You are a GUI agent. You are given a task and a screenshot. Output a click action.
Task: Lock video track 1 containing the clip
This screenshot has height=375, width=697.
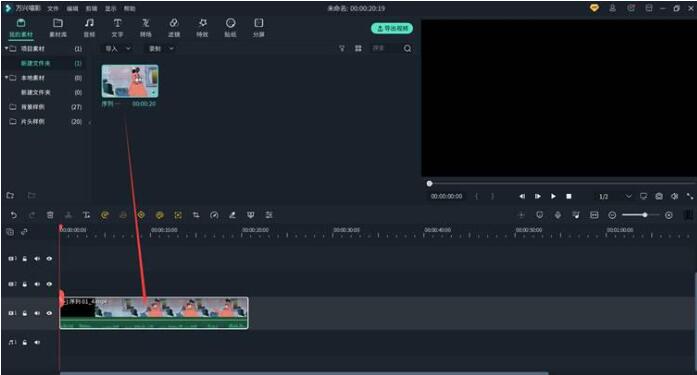tap(25, 313)
